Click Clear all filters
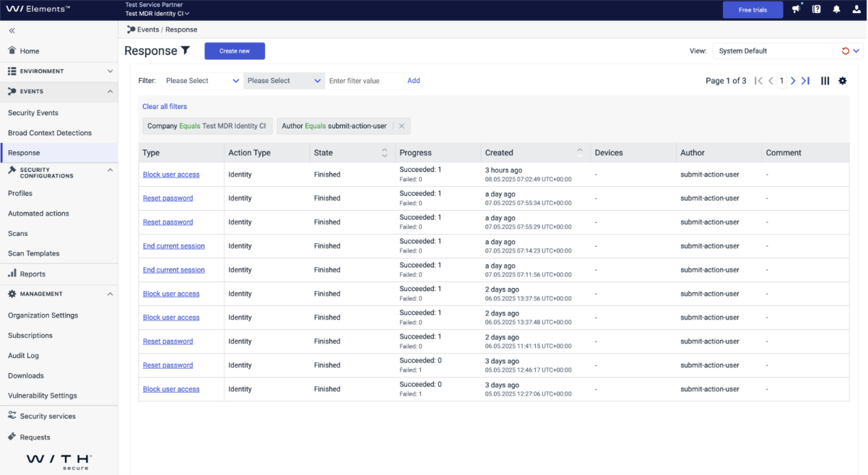Screen dimensions: 868x475 click(165, 107)
